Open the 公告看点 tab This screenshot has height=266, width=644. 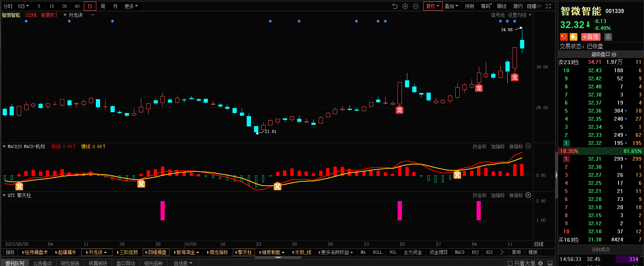tap(42, 263)
